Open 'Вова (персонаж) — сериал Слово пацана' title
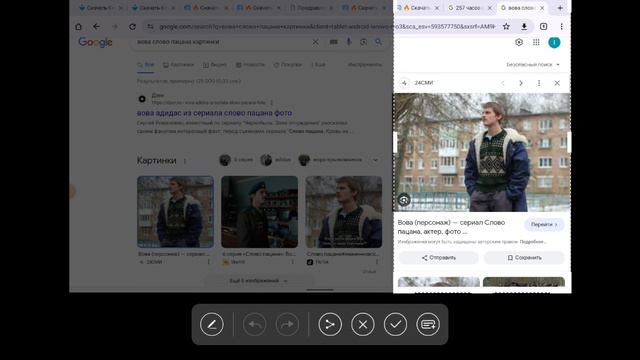Viewport: 640px width, 360px height. coord(451,227)
